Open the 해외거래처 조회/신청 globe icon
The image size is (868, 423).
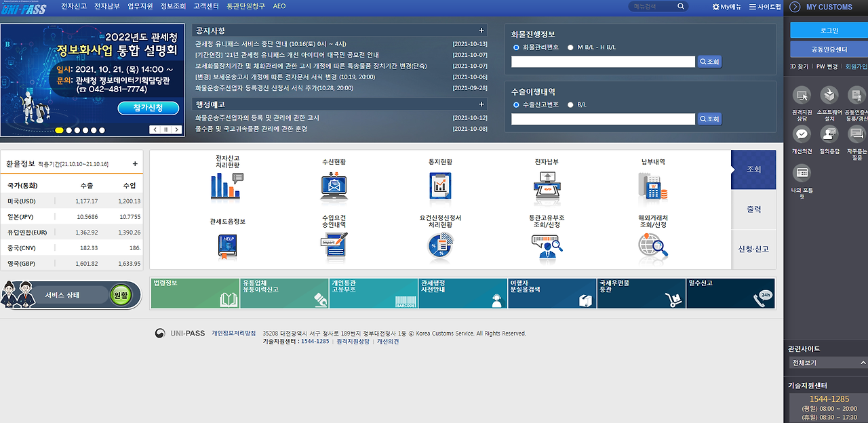652,244
